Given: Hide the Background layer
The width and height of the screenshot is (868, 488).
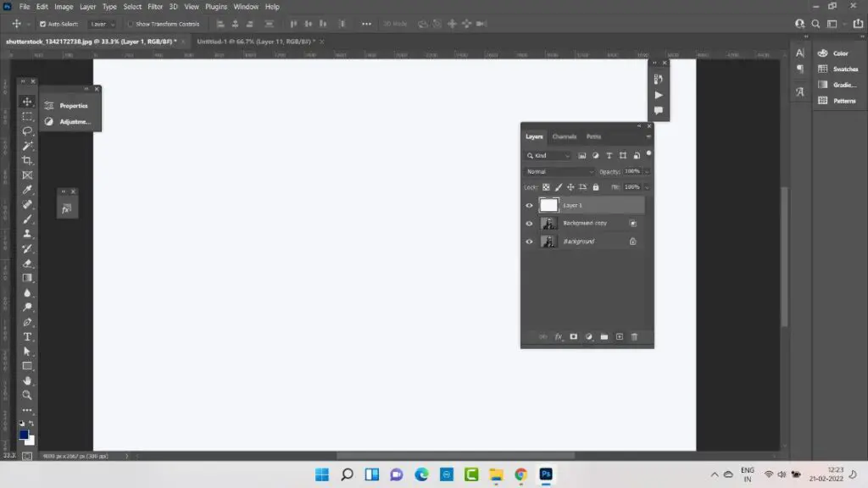Looking at the screenshot, I should click(x=529, y=241).
